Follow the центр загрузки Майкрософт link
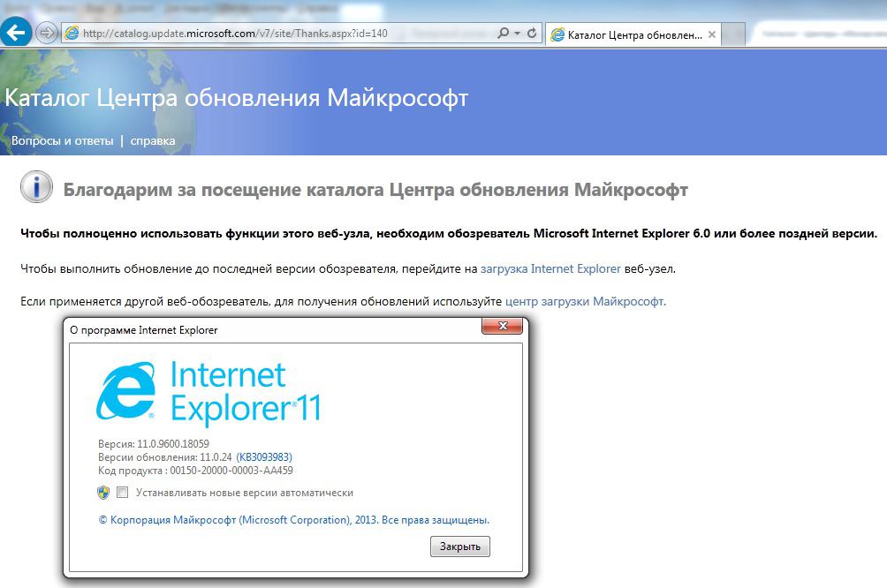This screenshot has height=588, width=887. click(586, 301)
